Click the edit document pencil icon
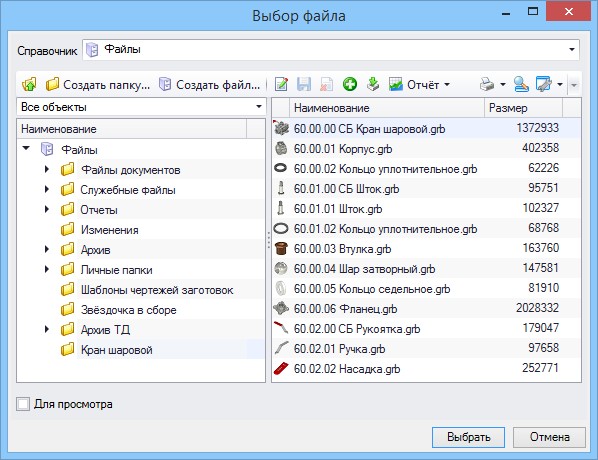The image size is (598, 460). (x=281, y=84)
